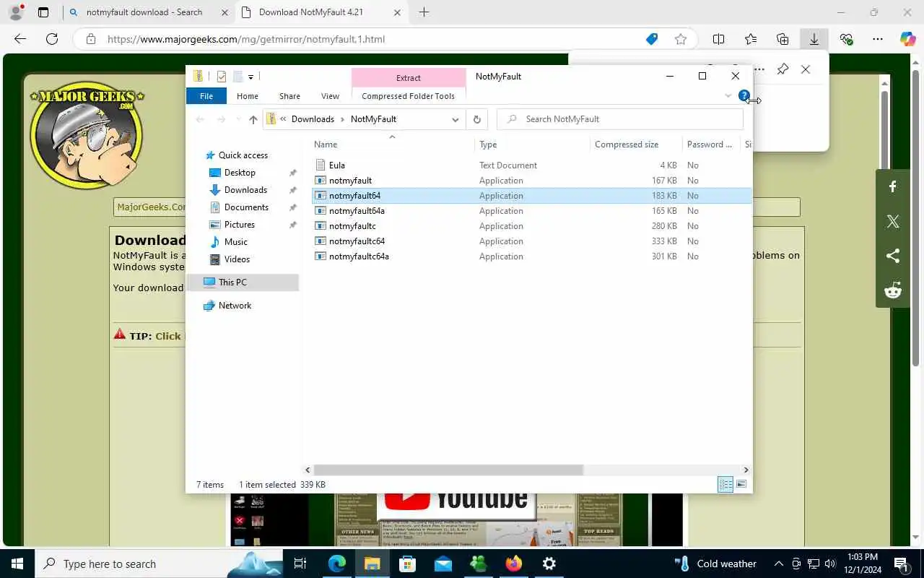This screenshot has height=578, width=924.
Task: Open Quick access in the navigation pane
Action: point(243,155)
